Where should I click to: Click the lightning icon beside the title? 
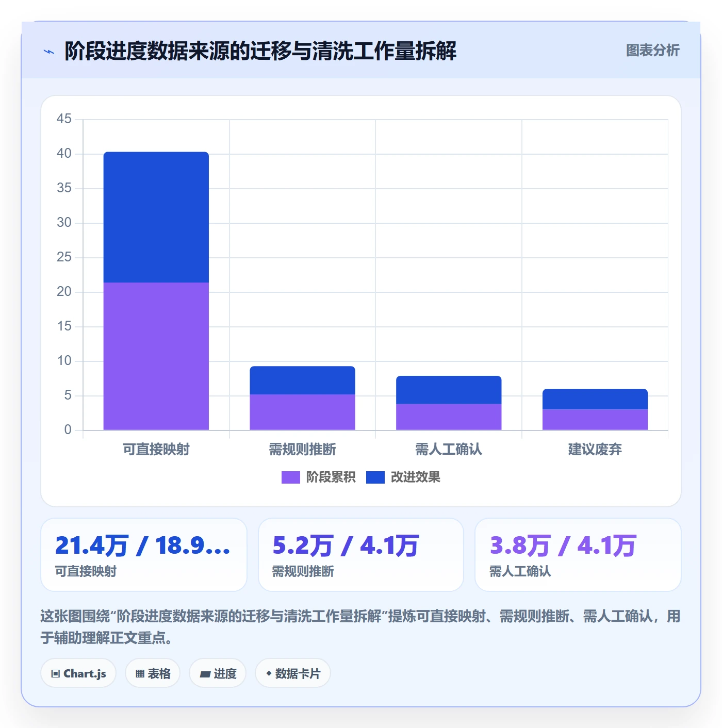point(49,52)
